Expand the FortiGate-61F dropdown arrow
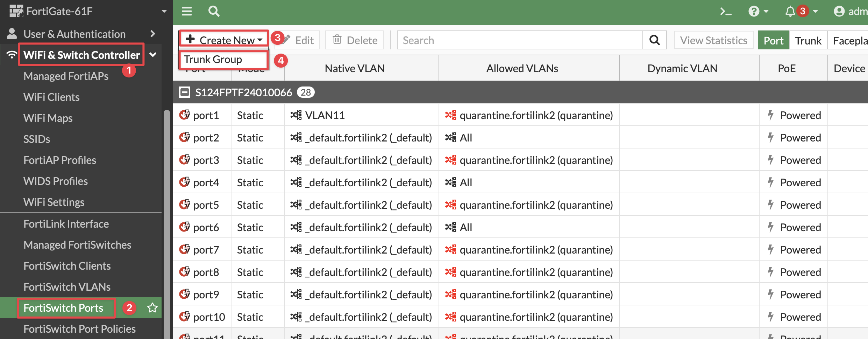Screen dimensions: 868x339 [164, 11]
